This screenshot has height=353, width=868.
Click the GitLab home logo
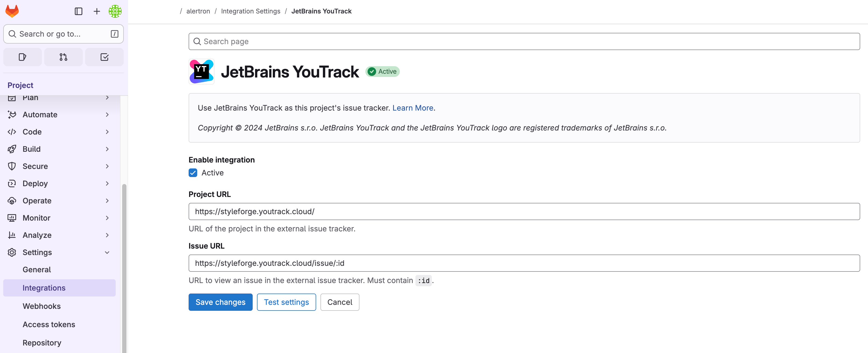12,11
